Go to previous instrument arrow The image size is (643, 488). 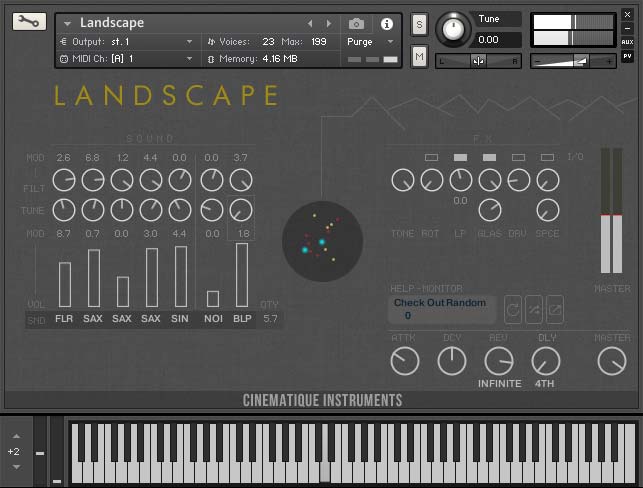310,24
